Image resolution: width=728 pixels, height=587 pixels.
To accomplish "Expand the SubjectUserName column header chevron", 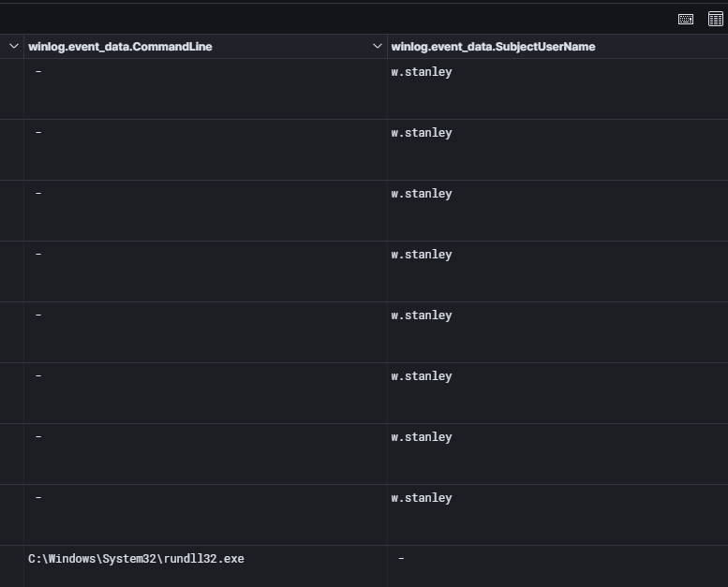I will point(378,47).
